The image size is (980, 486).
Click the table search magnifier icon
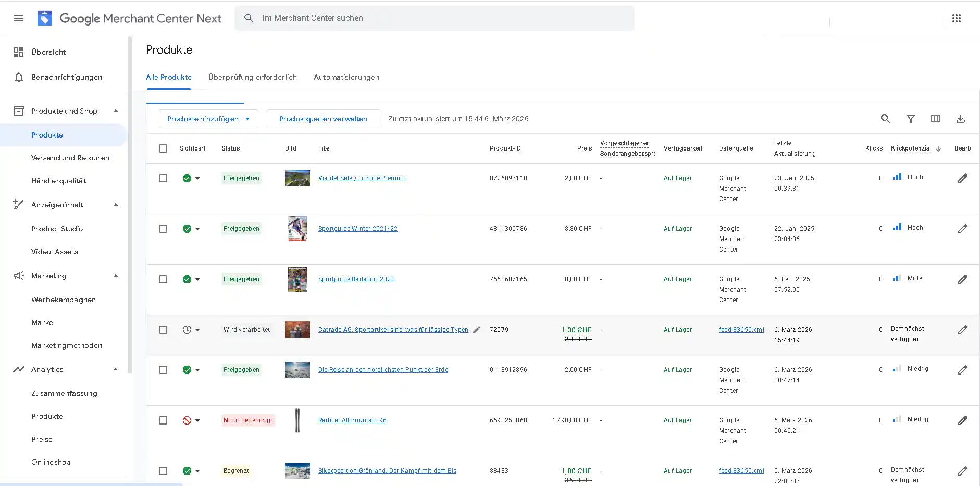(x=885, y=119)
